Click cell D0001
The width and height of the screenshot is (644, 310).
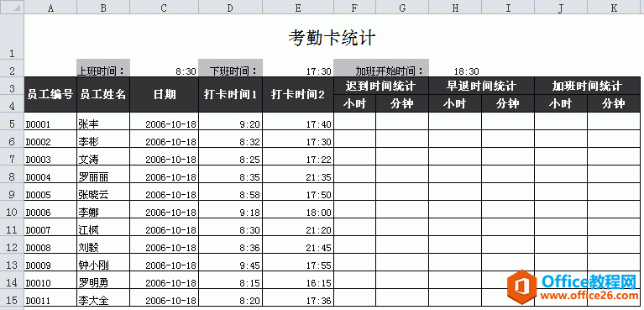tap(50, 121)
